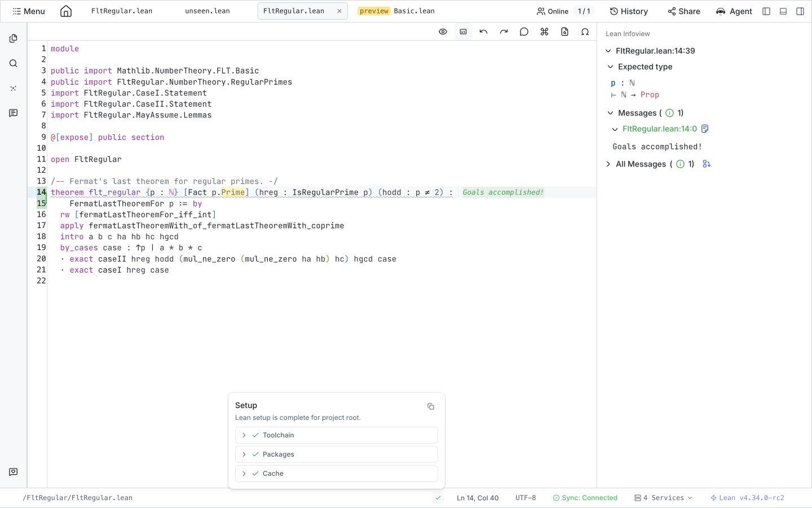Click inline 'Goals accomplished!' hint in editor
This screenshot has height=508, width=812.
(x=503, y=192)
